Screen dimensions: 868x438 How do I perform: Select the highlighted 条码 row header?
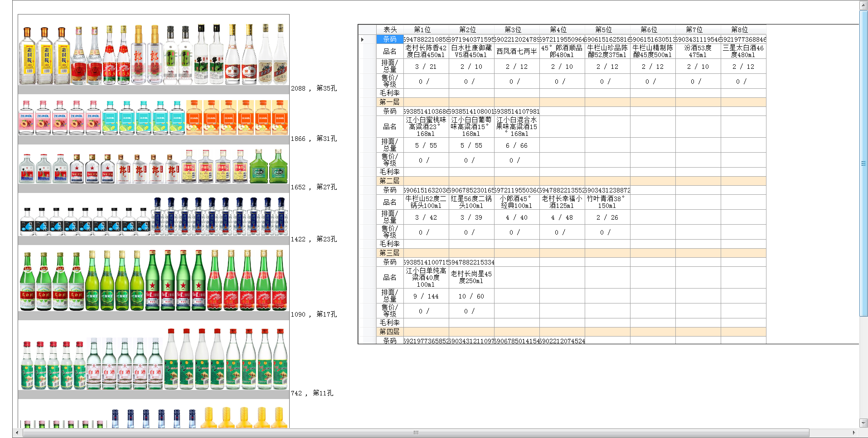tap(389, 39)
